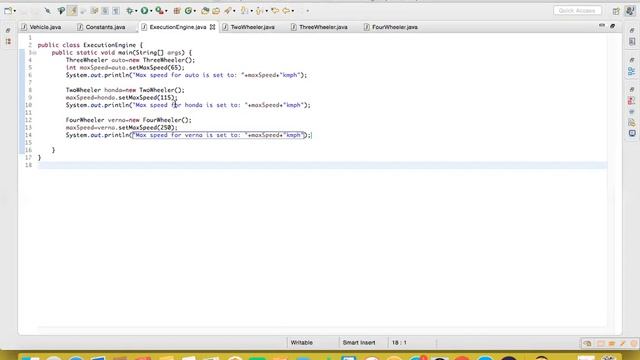Open the Console view icon on right trim
640x360 pixels.
click(x=632, y=133)
